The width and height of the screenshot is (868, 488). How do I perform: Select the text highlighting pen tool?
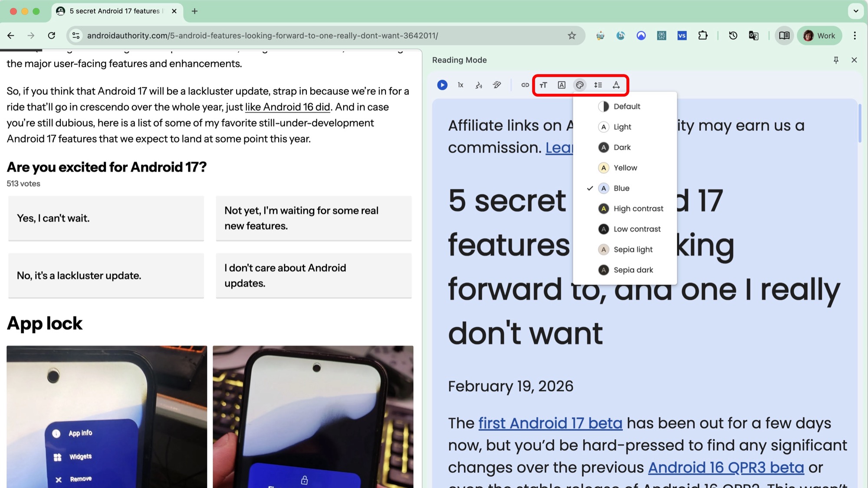(496, 85)
